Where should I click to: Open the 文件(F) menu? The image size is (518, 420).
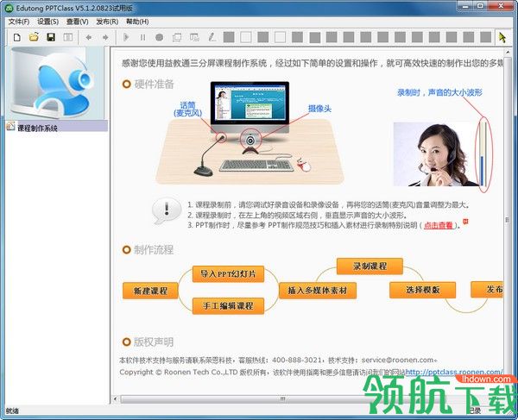click(x=18, y=22)
